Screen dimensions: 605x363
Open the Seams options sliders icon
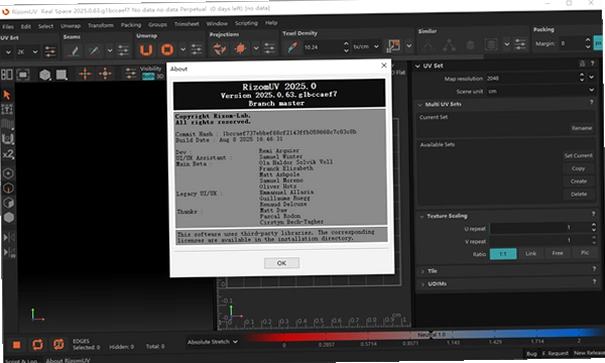[123, 50]
